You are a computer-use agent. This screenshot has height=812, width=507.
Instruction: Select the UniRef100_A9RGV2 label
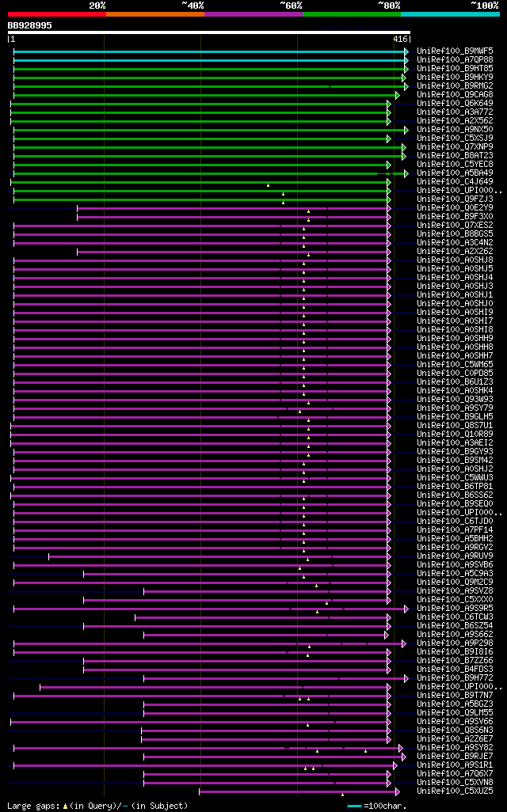456,548
